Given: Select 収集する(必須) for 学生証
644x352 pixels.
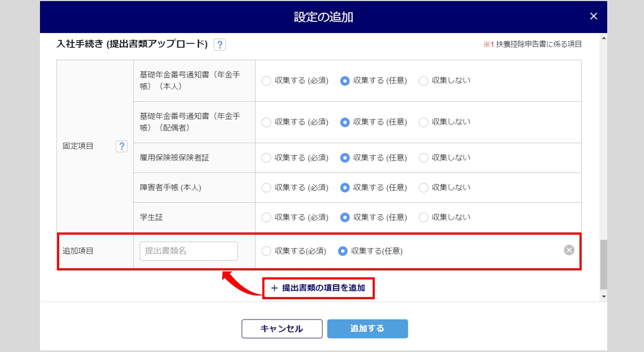Looking at the screenshot, I should (266, 217).
